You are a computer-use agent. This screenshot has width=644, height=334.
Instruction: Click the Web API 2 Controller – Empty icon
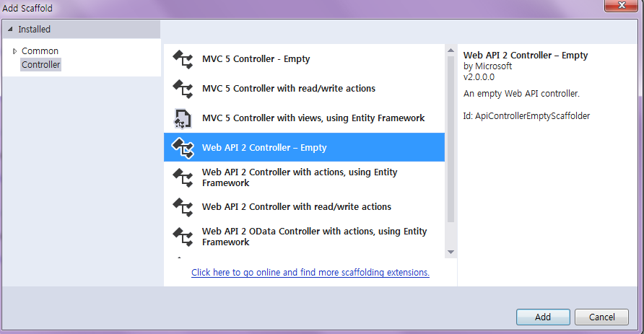click(x=183, y=148)
